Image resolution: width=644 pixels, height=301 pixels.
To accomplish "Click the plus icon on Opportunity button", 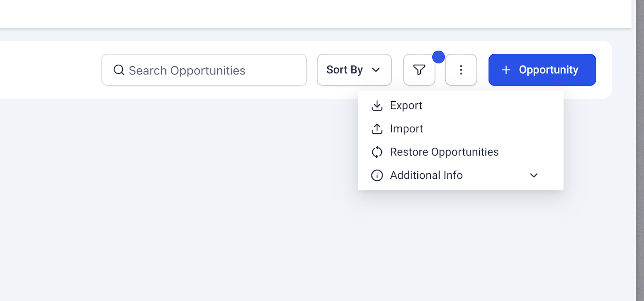I will tap(506, 70).
